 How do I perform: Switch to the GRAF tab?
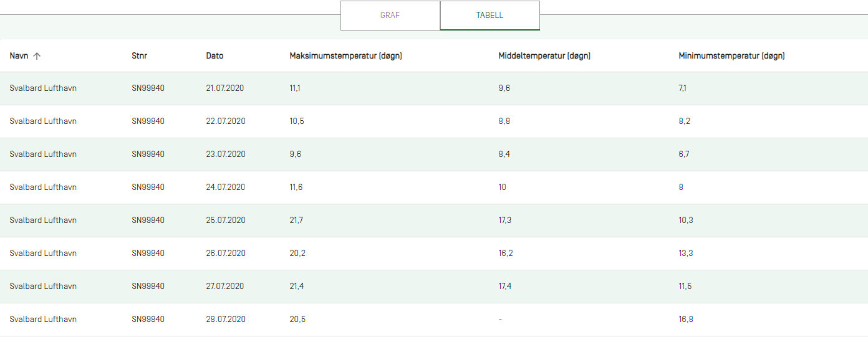390,16
